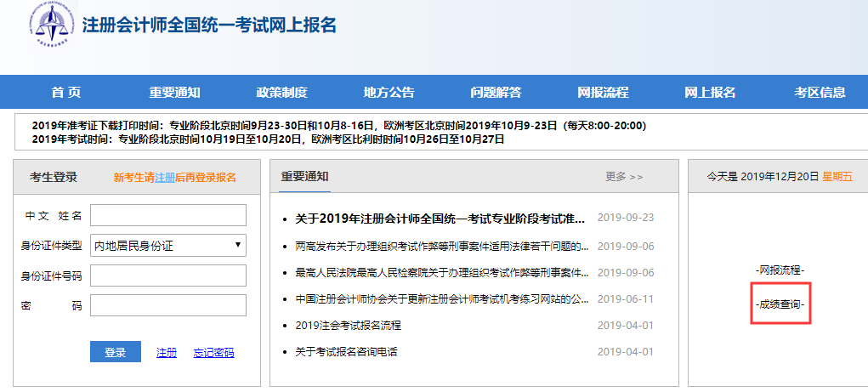Open the 关于考试报名咨询电话 notice
This screenshot has width=868, height=392.
pyautogui.click(x=346, y=352)
